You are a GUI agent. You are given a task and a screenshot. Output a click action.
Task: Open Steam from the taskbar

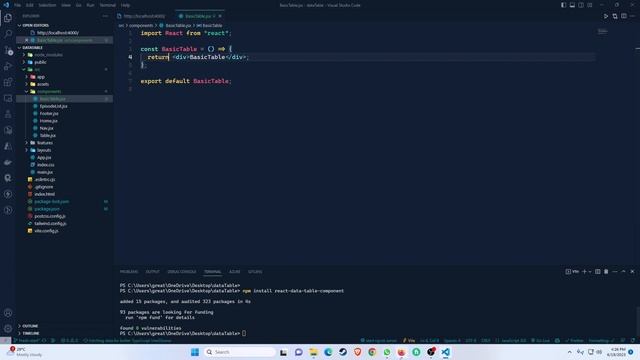[x=343, y=352]
